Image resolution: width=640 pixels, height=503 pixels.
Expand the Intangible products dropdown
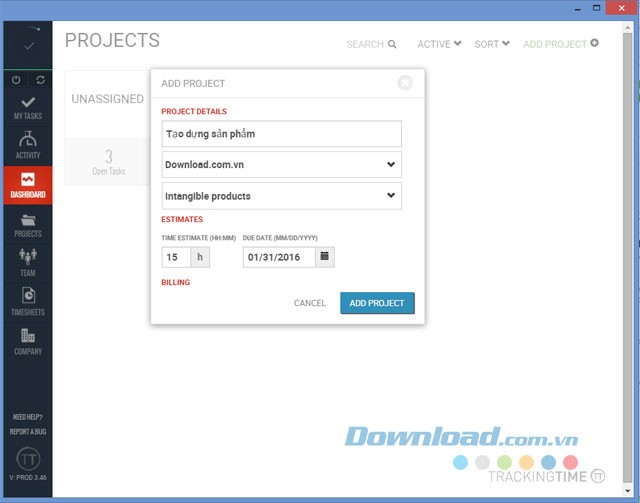[390, 196]
